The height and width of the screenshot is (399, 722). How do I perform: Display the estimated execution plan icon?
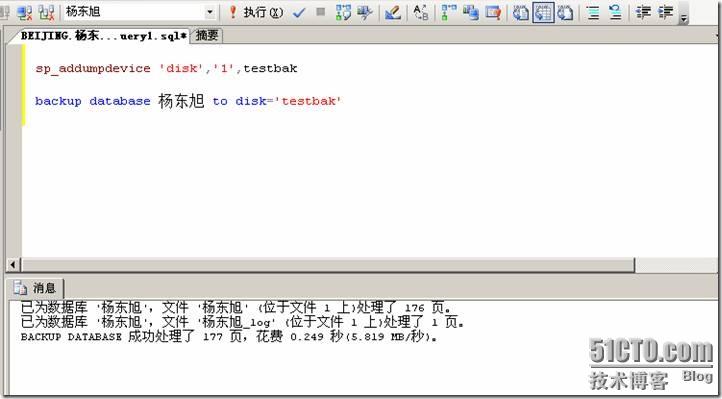point(344,12)
